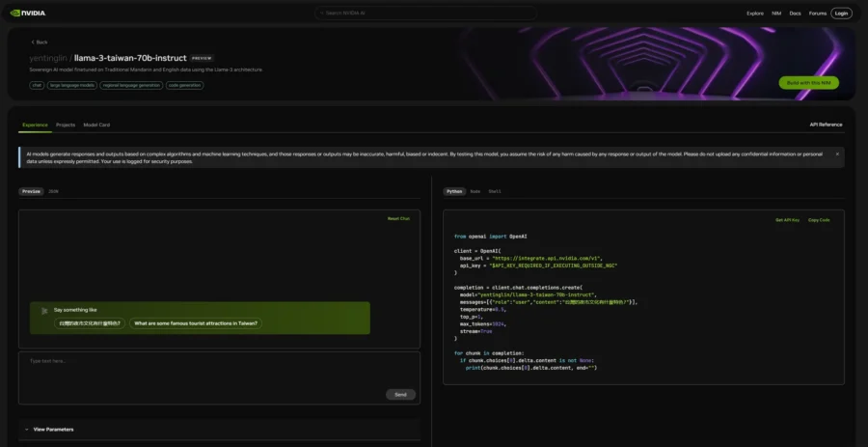Screen dimensions: 868x447
Task: Focus the Search NVIDIA AI field
Action: click(x=425, y=14)
